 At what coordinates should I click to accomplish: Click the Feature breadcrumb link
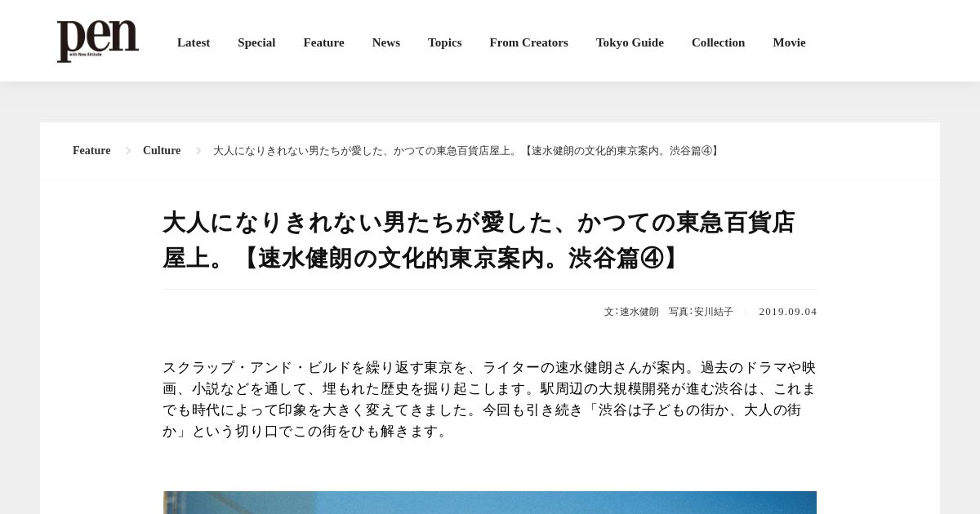click(x=91, y=151)
